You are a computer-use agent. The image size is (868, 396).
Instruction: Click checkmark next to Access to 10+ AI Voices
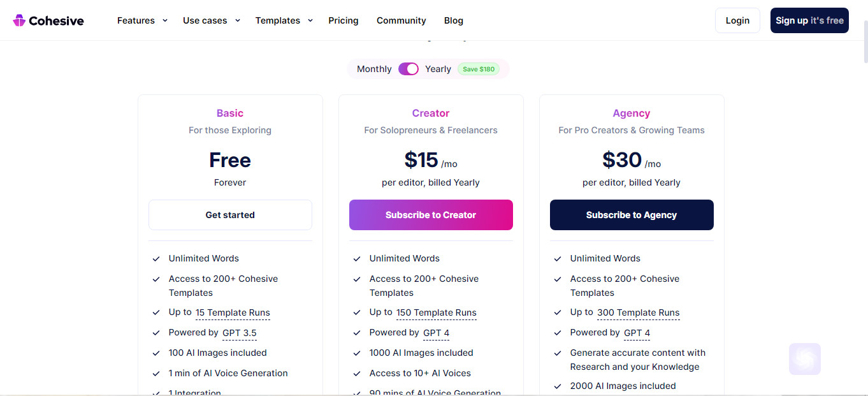tap(357, 374)
